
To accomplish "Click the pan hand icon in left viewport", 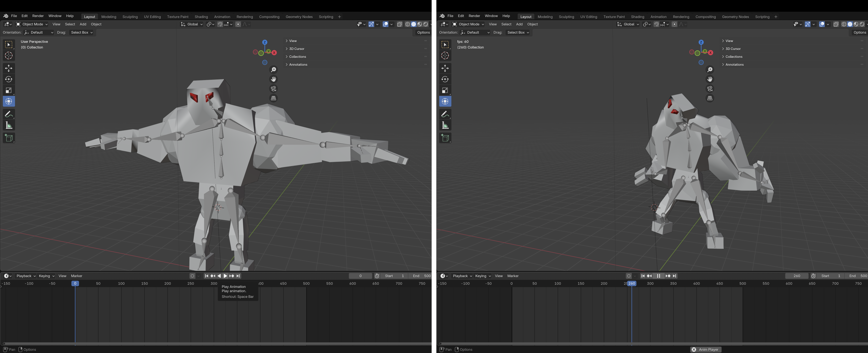I will pos(274,79).
